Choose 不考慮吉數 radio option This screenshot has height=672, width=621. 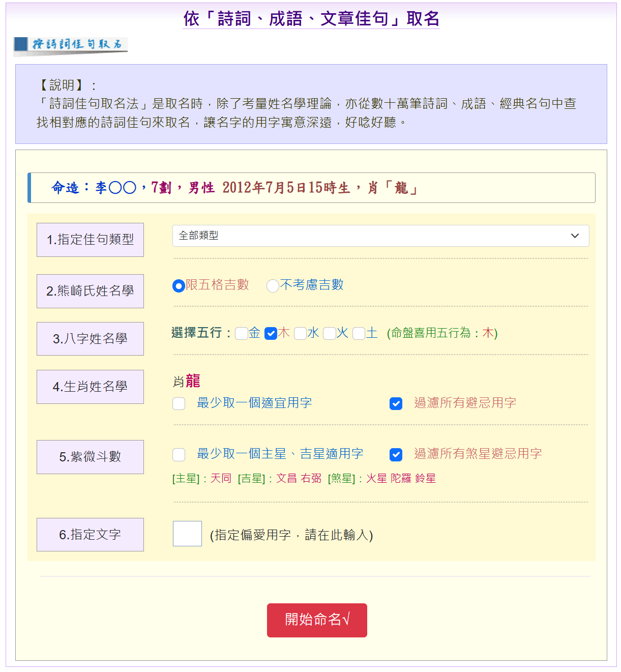273,286
